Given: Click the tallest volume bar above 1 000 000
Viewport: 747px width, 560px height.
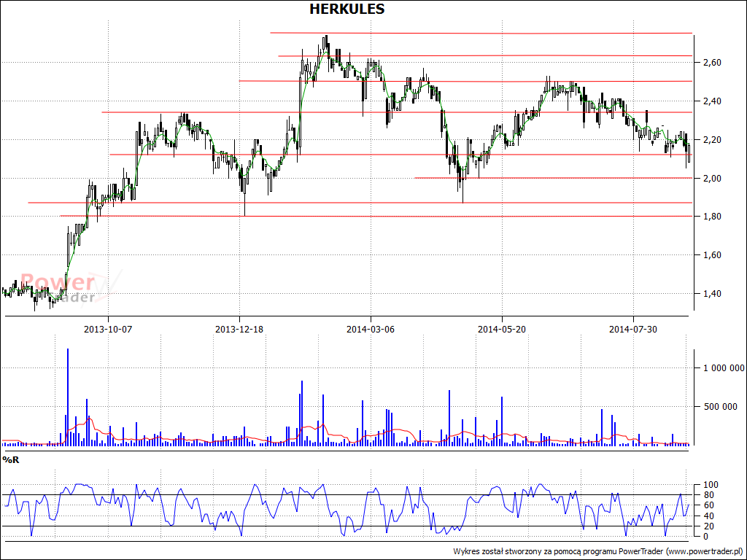Looking at the screenshot, I should (68, 397).
